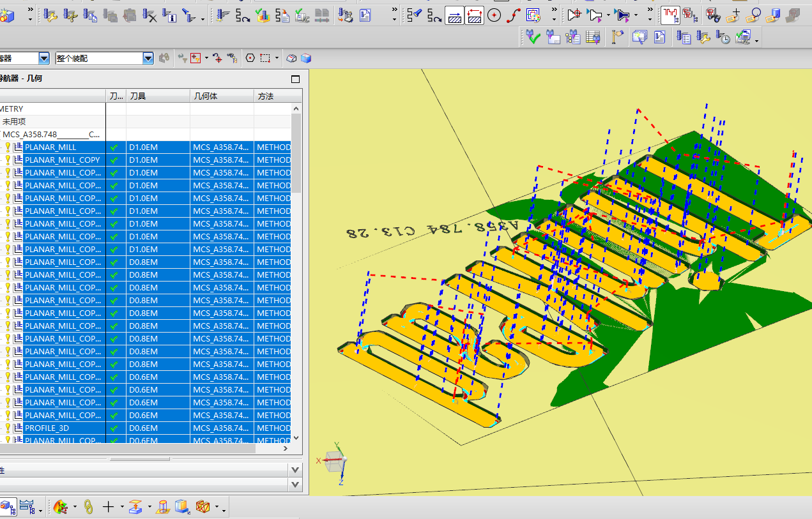
Task: Click the navigator vertical scrollbar down arrow
Action: click(296, 438)
